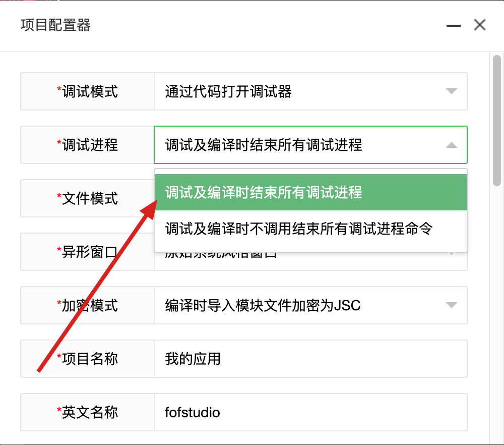Choose 调试及编译时不调用结束所有调试进程命令 option
The width and height of the screenshot is (504, 445).
pos(310,229)
